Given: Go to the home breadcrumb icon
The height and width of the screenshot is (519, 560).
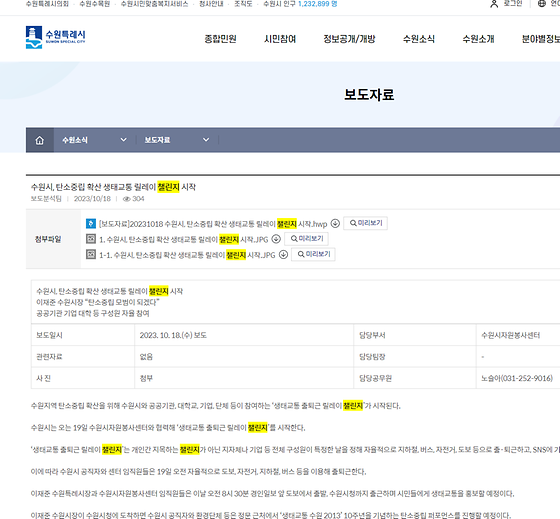Looking at the screenshot, I should (40, 140).
